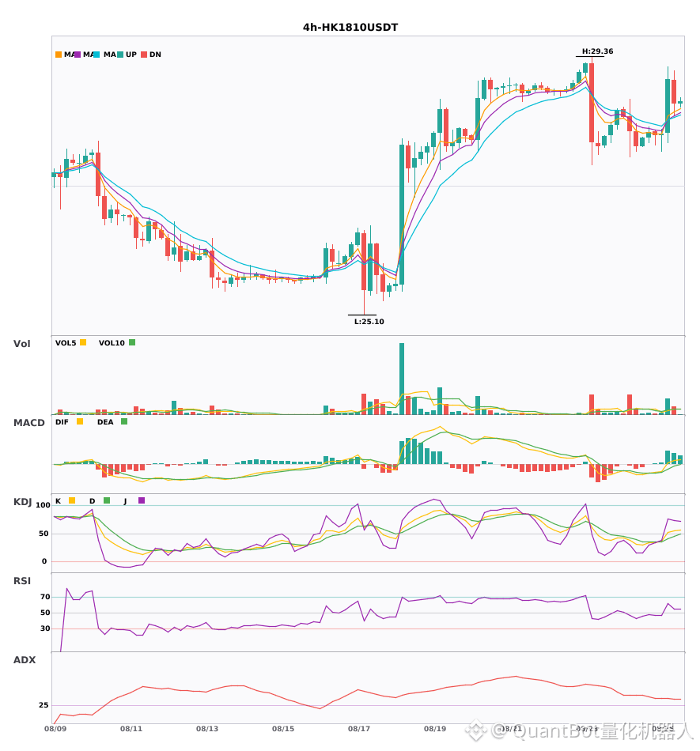Select the red DN legend swatch

[x=144, y=55]
